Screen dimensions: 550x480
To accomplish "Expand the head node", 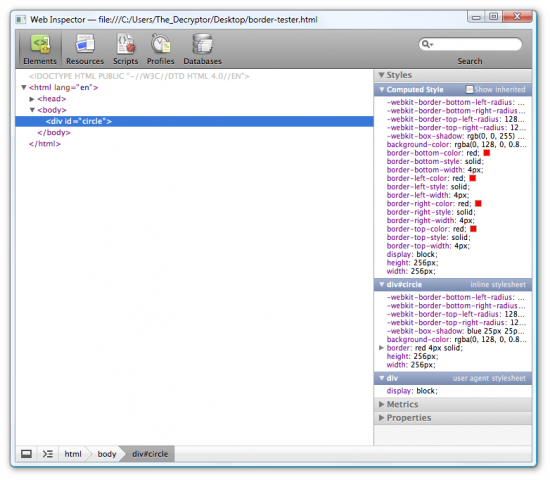I will (32, 99).
